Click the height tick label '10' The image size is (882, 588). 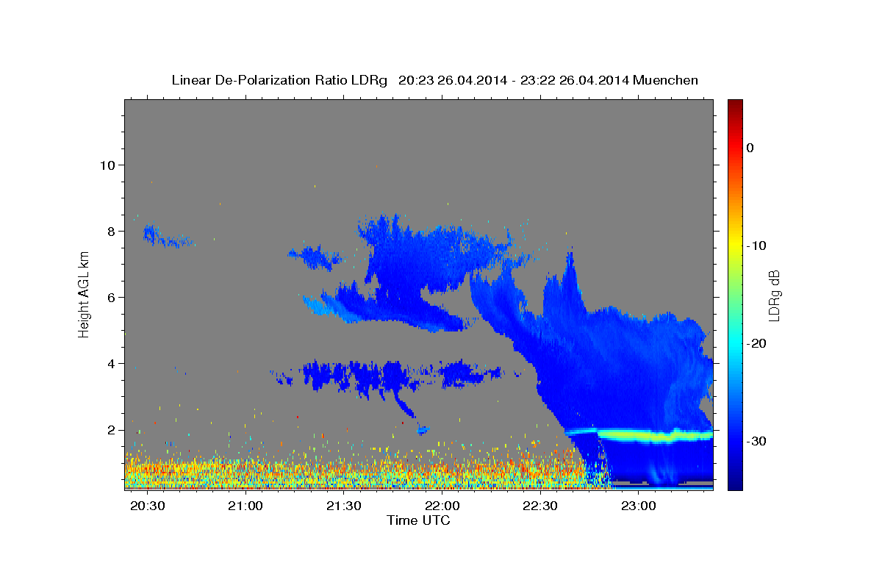107,165
